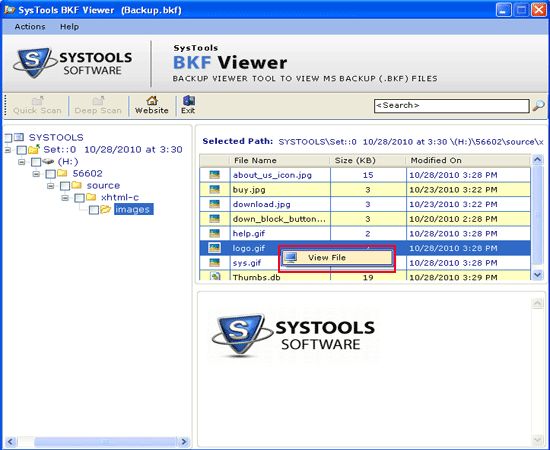Open the Help menu
The height and width of the screenshot is (450, 550).
click(x=69, y=27)
